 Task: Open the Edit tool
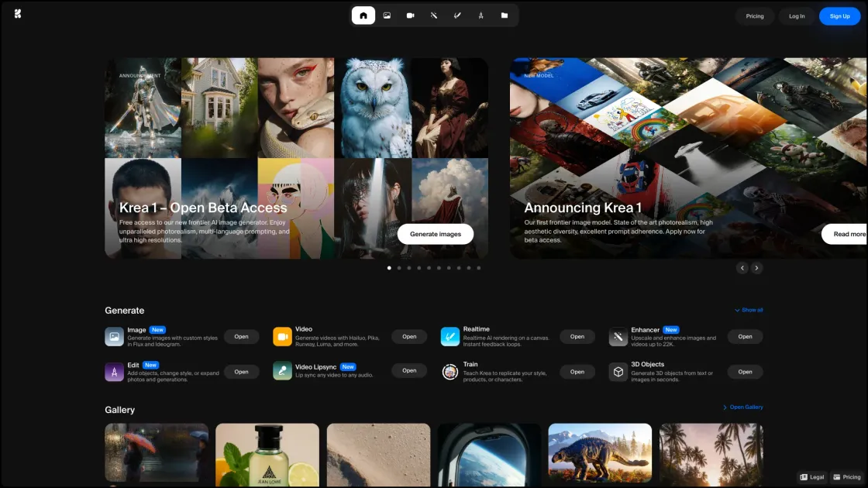pyautogui.click(x=241, y=372)
